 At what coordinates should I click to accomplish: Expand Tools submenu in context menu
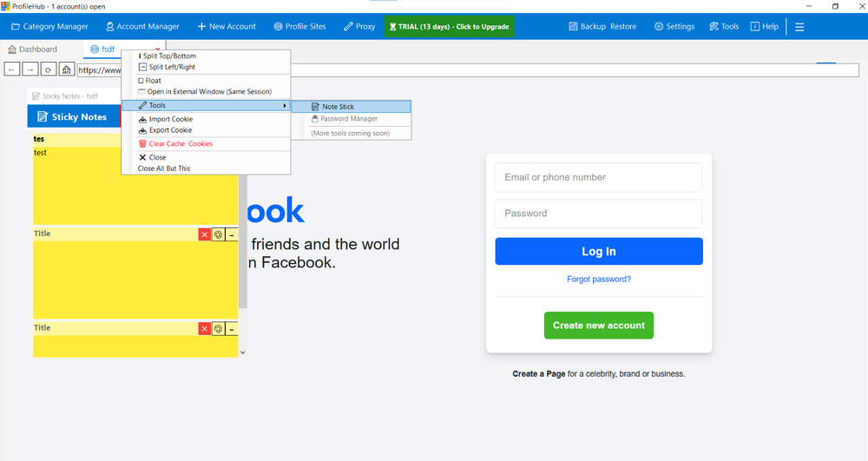206,105
